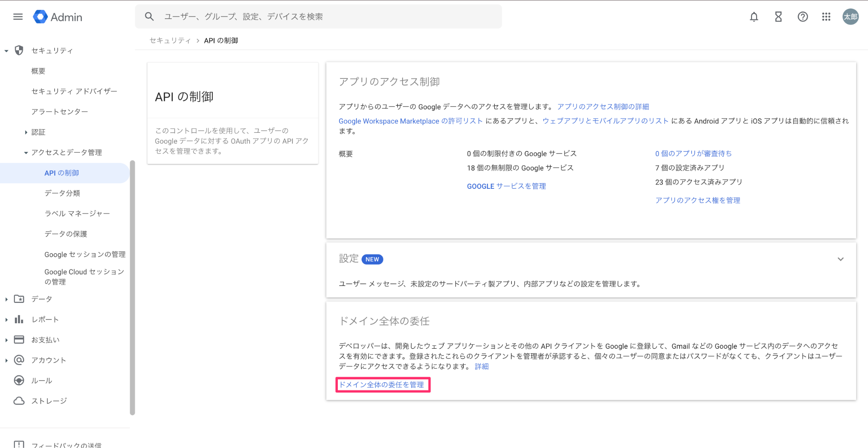Open Google セッションの管理
Image resolution: width=868 pixels, height=448 pixels.
(85, 254)
